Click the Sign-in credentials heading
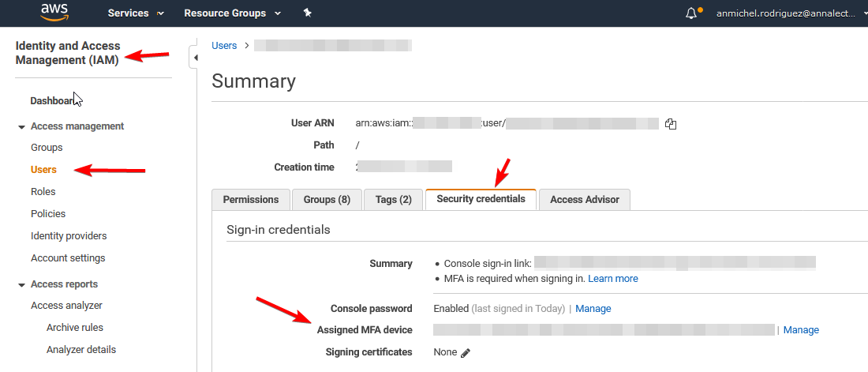Image resolution: width=868 pixels, height=372 pixels. tap(279, 230)
